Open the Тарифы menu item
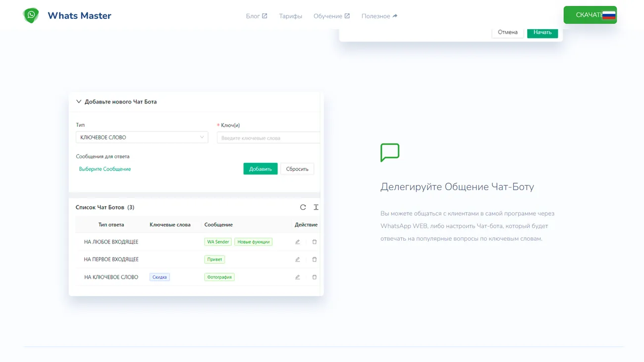The width and height of the screenshot is (644, 362). point(290,16)
